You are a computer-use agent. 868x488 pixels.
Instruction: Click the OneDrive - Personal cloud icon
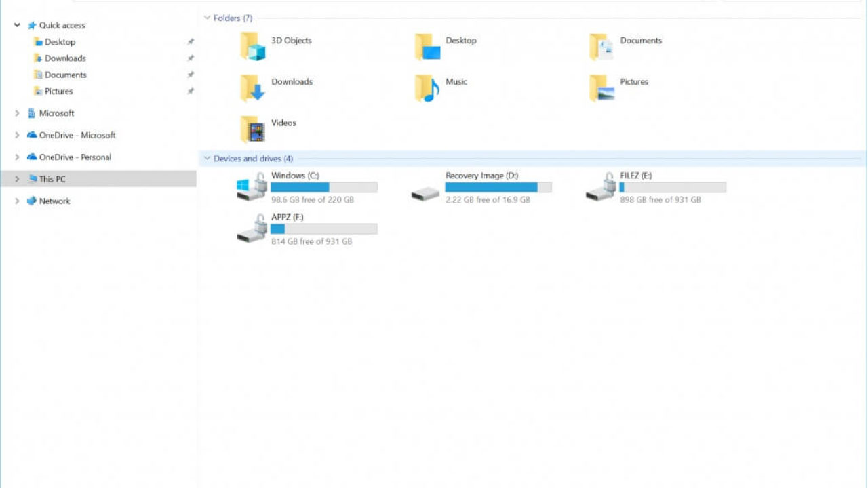tap(32, 157)
